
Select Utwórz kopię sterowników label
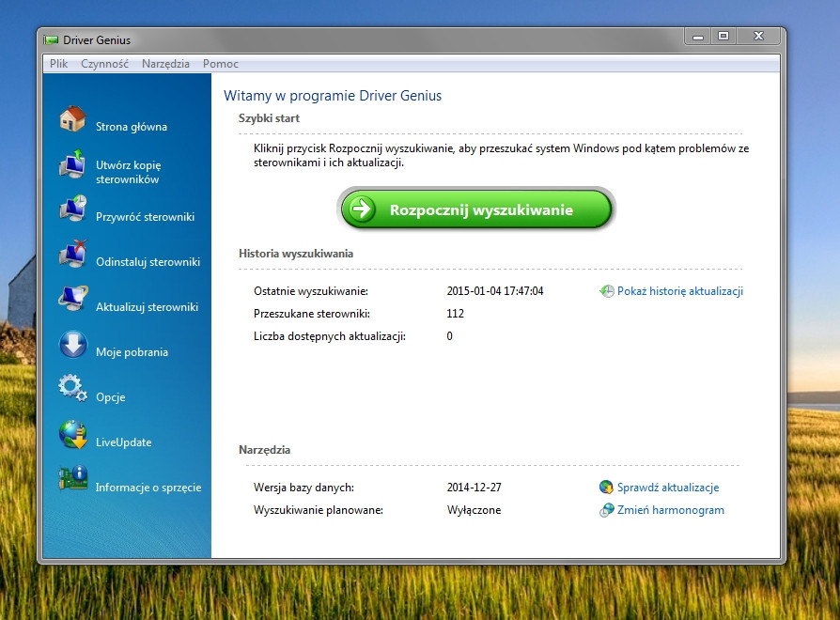pos(129,172)
